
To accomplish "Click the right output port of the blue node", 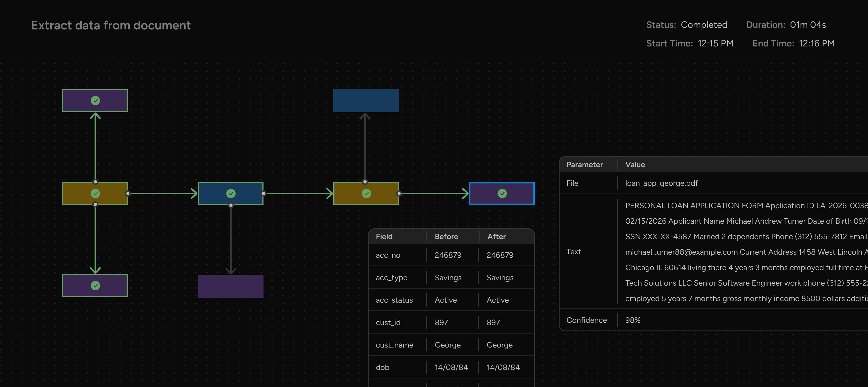I will (x=263, y=193).
